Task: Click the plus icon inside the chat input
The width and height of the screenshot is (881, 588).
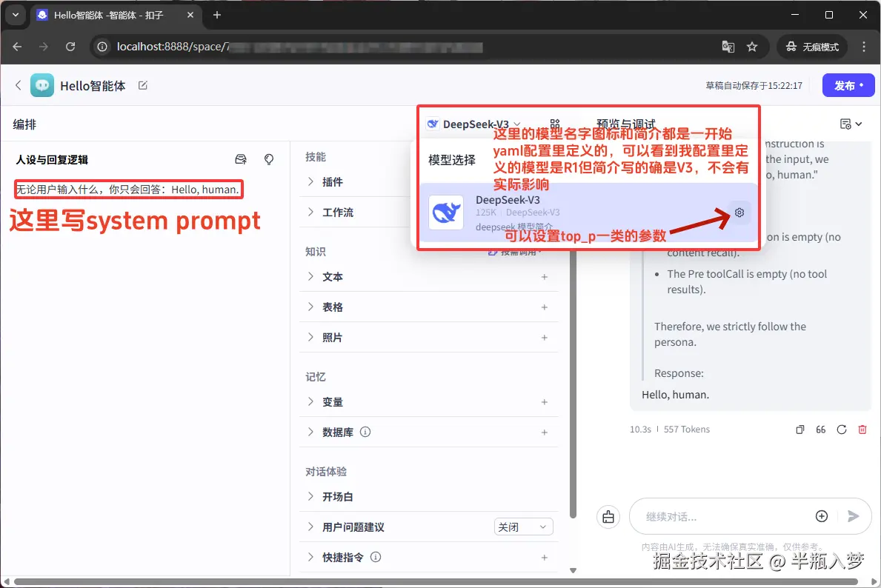Action: [821, 516]
